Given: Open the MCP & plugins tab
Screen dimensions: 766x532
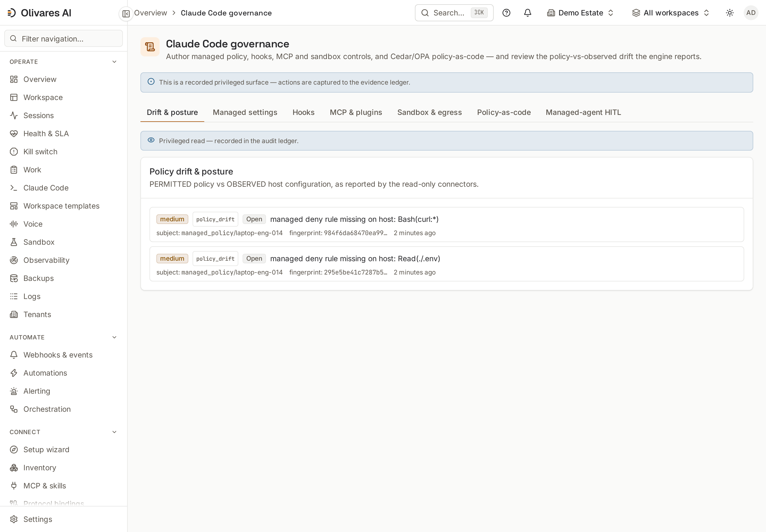Looking at the screenshot, I should point(356,112).
